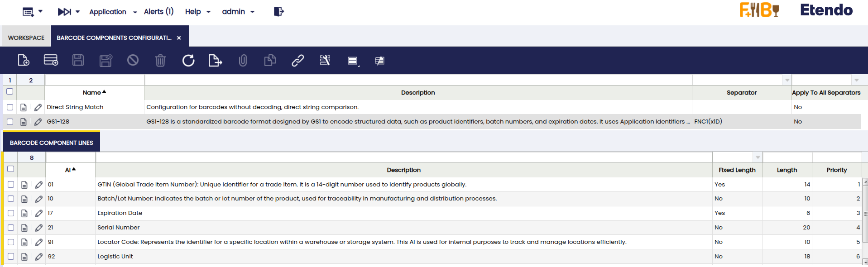Image resolution: width=868 pixels, height=267 pixels.
Task: Click the Export to spreadsheet icon
Action: [x=215, y=60]
